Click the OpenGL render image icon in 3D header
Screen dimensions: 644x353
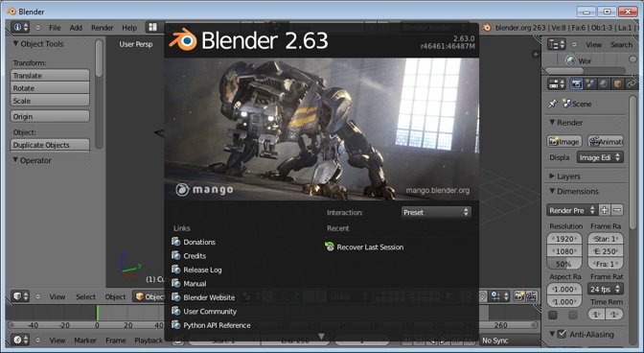(x=519, y=296)
